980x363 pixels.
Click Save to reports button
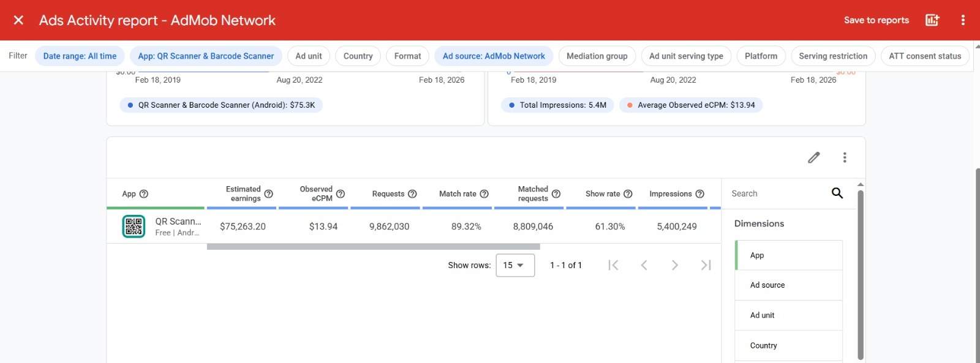coord(876,20)
